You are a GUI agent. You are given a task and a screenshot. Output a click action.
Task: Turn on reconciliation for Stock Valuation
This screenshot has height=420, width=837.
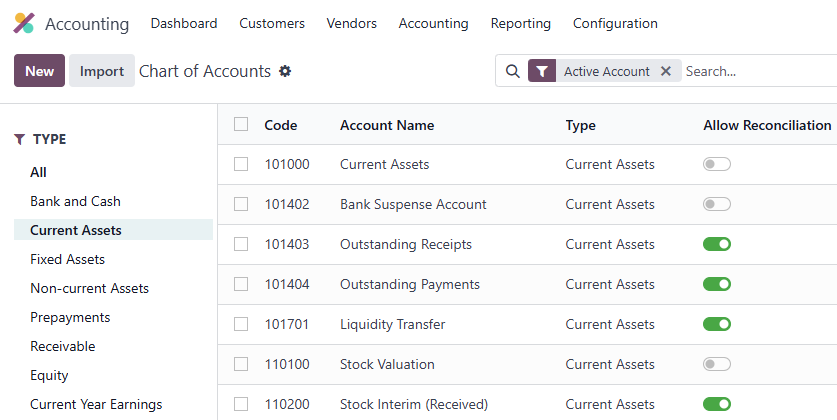[716, 364]
